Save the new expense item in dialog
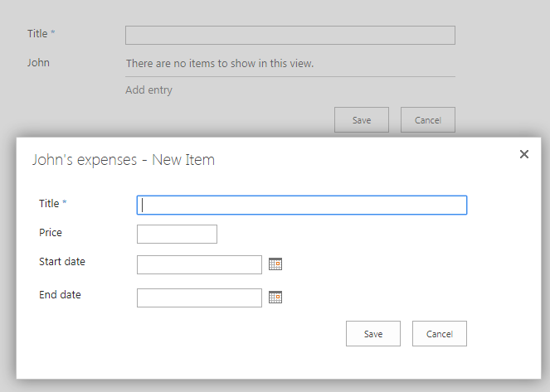 pos(373,333)
